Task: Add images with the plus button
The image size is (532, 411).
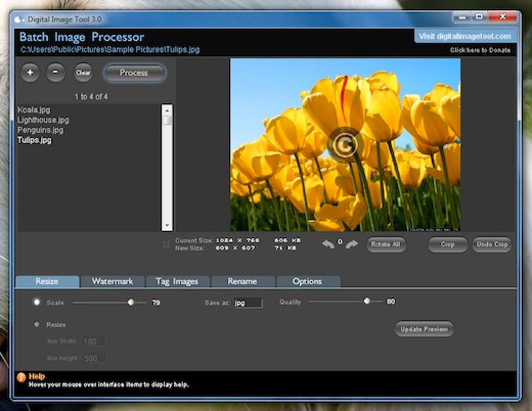Action: 30,72
